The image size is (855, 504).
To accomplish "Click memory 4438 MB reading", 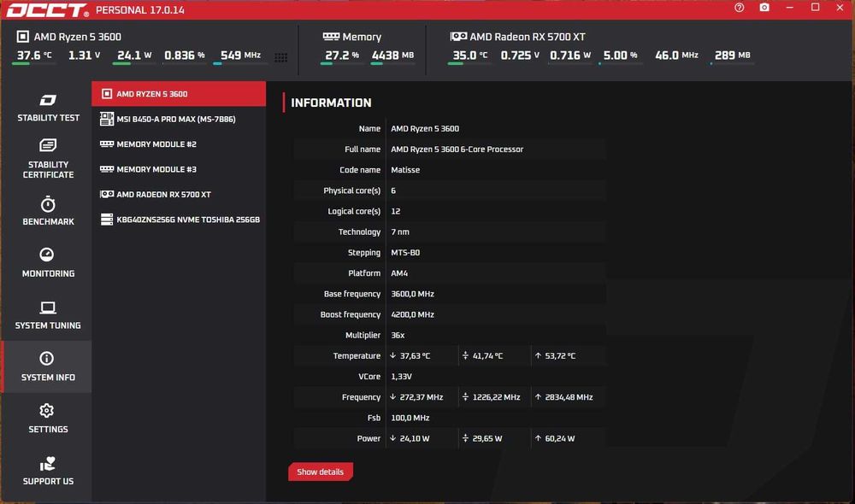I will pyautogui.click(x=392, y=55).
